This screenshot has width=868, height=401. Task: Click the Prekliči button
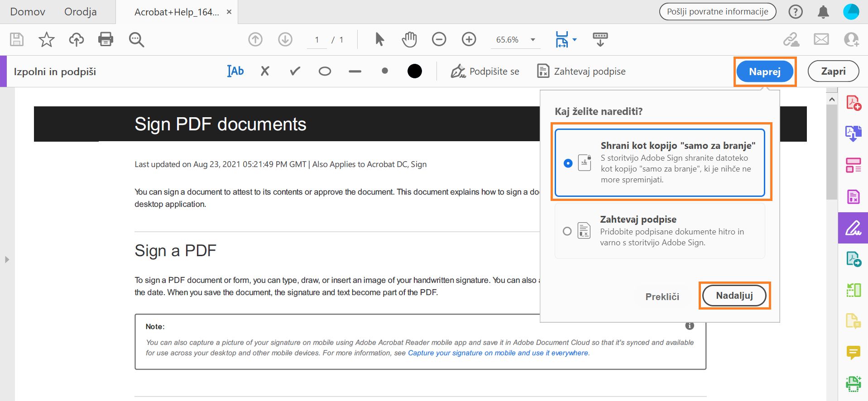pos(662,296)
